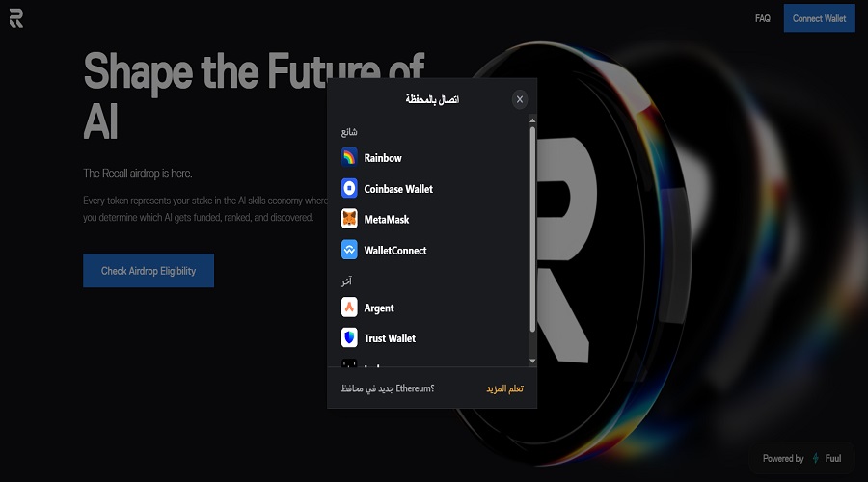Click the Fuul lightning icon
The image size is (868, 482).
tap(815, 458)
